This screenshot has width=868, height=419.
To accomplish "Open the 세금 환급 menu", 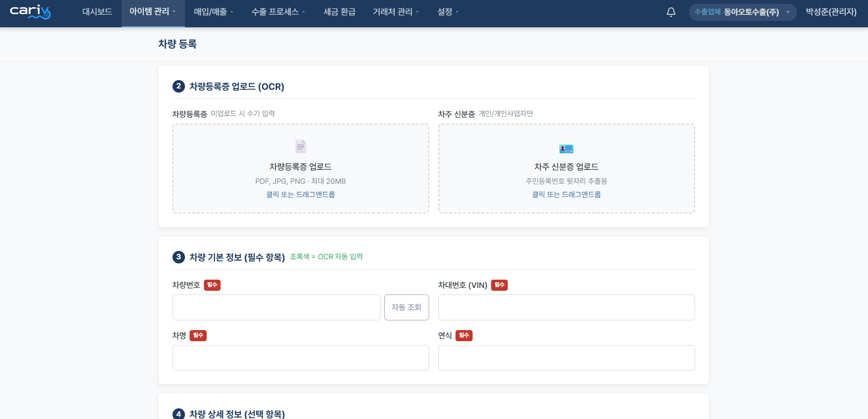I will [339, 12].
